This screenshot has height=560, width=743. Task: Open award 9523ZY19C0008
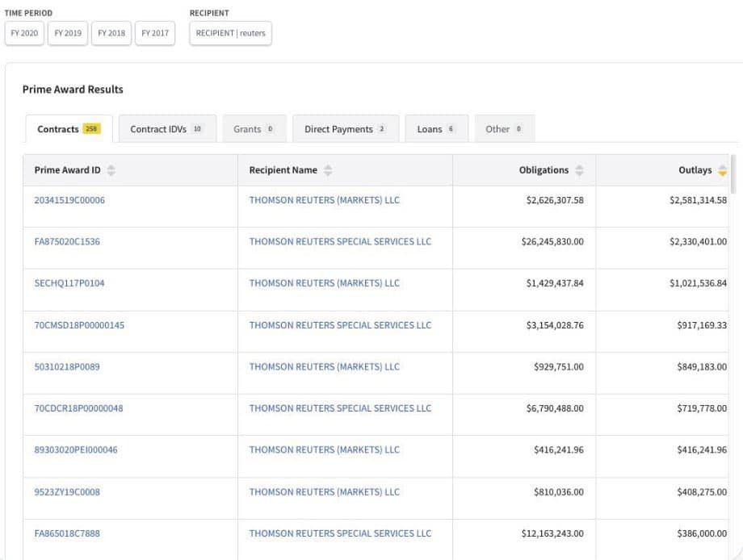pos(67,492)
